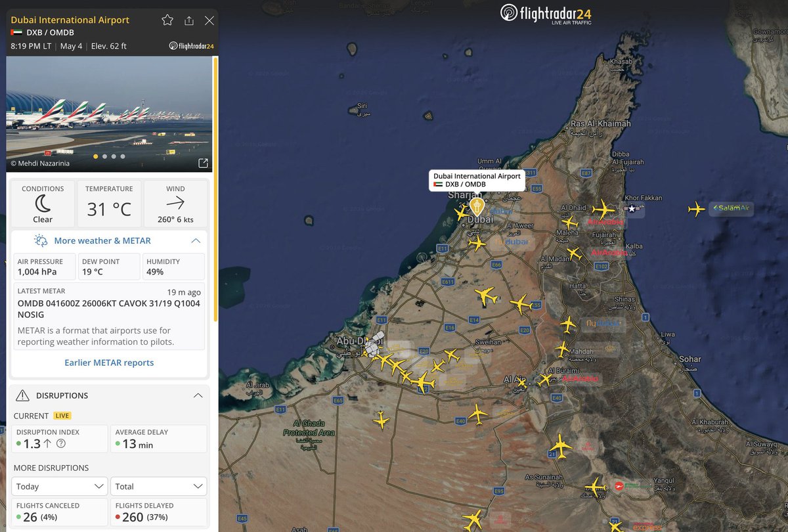Open the airport photo in full view icon
Screen dimensions: 788x532
(x=203, y=163)
